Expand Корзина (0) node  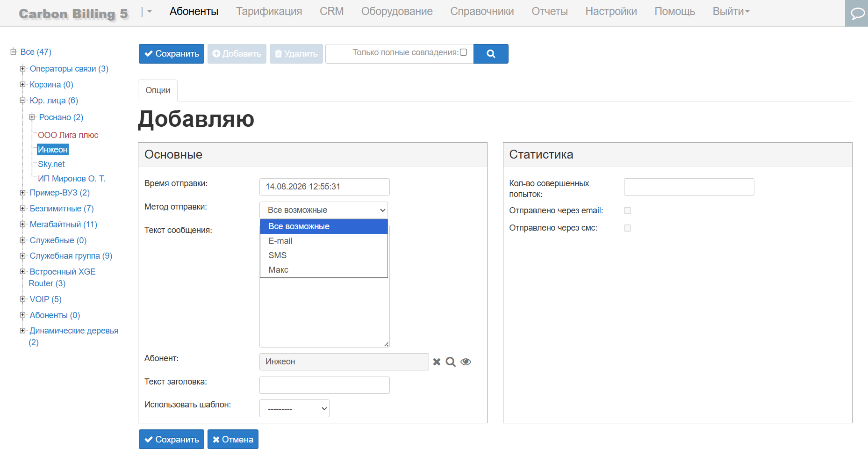coord(22,84)
